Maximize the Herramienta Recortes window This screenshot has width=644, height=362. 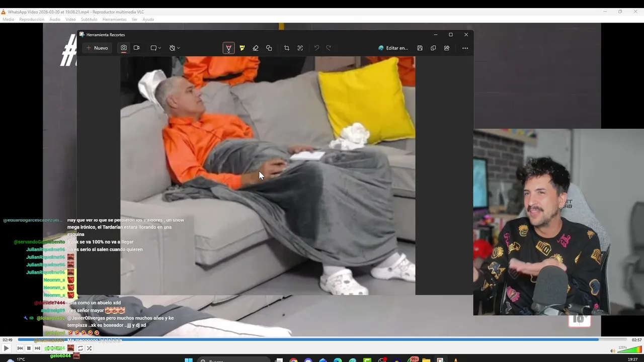451,35
